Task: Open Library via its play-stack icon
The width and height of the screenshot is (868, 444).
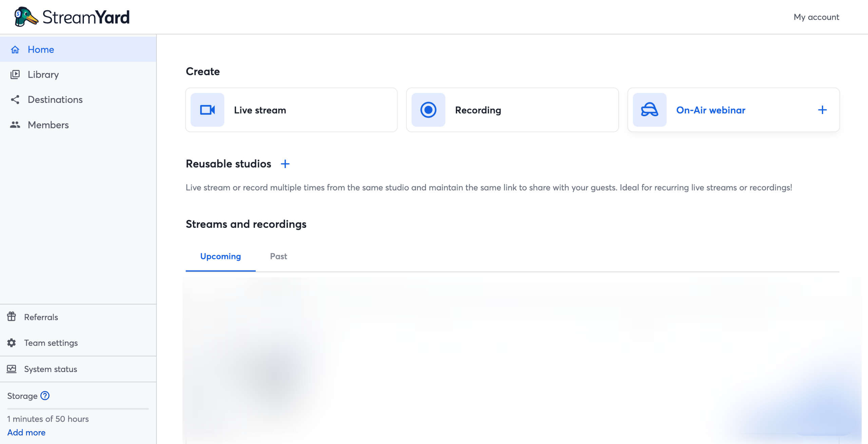Action: [x=15, y=74]
